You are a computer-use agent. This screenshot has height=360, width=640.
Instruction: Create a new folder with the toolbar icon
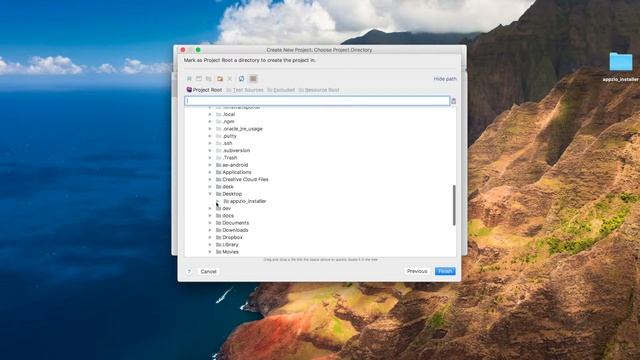tap(220, 79)
